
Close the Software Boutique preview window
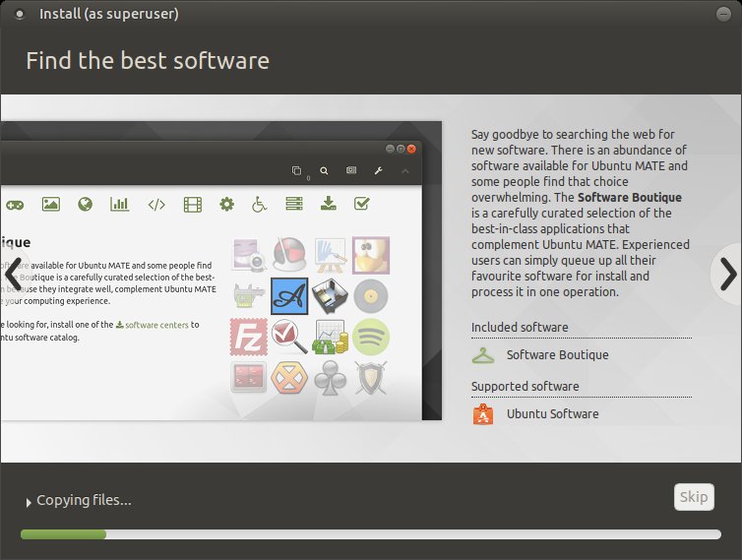pos(411,149)
